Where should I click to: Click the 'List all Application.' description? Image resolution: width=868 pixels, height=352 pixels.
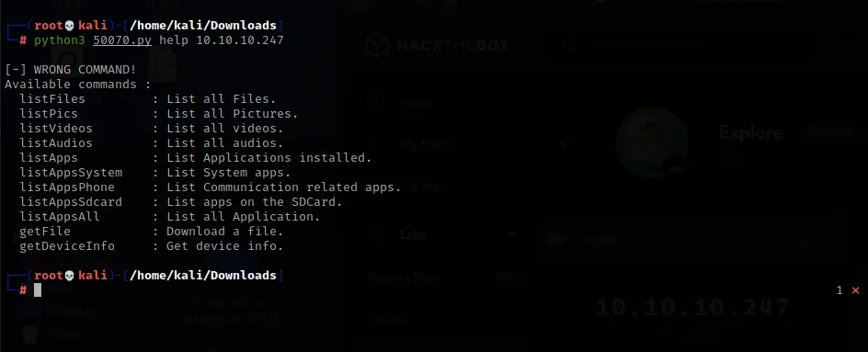click(x=244, y=216)
